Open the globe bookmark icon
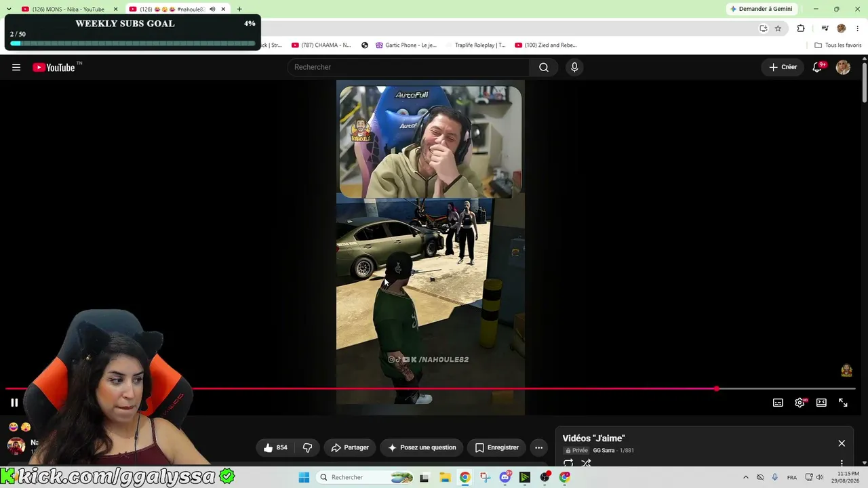The width and height of the screenshot is (868, 488). 365,45
